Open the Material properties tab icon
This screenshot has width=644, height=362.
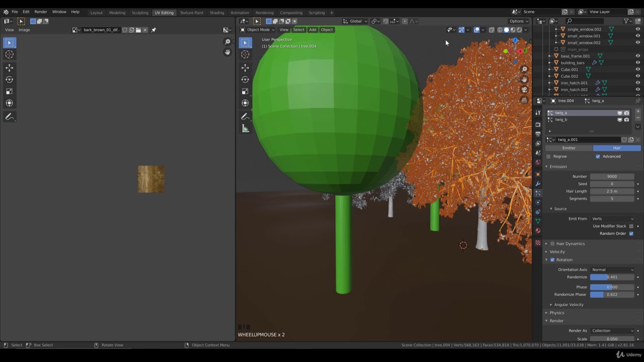pyautogui.click(x=538, y=231)
